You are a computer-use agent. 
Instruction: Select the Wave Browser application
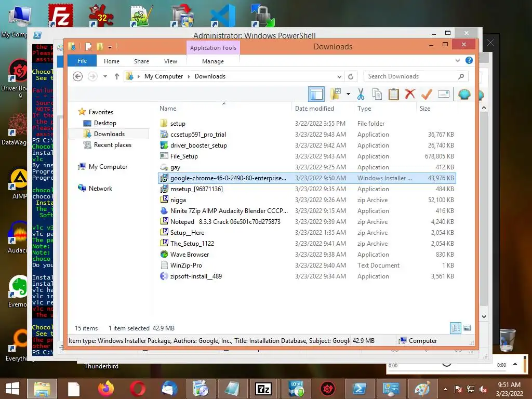pos(307,255)
